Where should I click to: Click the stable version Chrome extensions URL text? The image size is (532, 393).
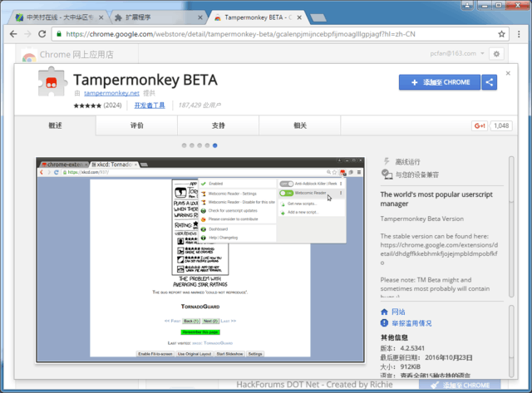coord(439,253)
